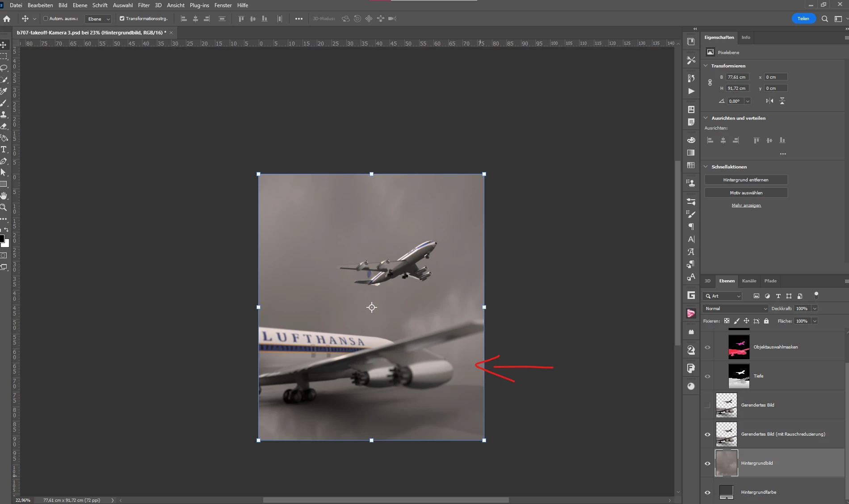Image resolution: width=849 pixels, height=504 pixels.
Task: Open the Deckkraft opacity dropdown arrow
Action: 815,308
